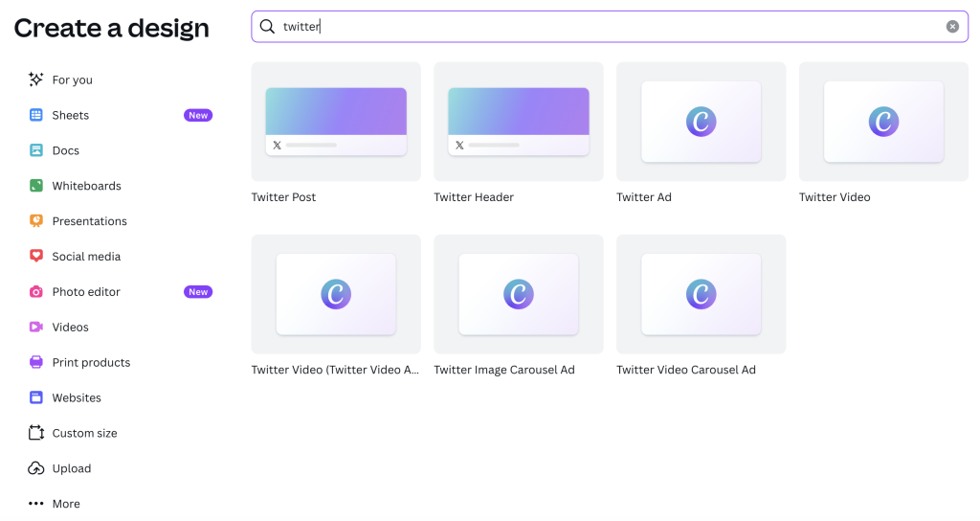Click the Sheets grid icon
The width and height of the screenshot is (980, 521).
pos(36,115)
